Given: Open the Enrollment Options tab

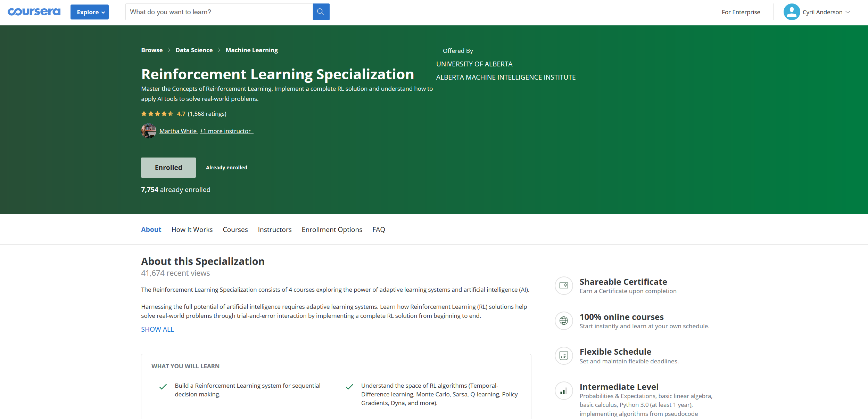Looking at the screenshot, I should click(332, 229).
